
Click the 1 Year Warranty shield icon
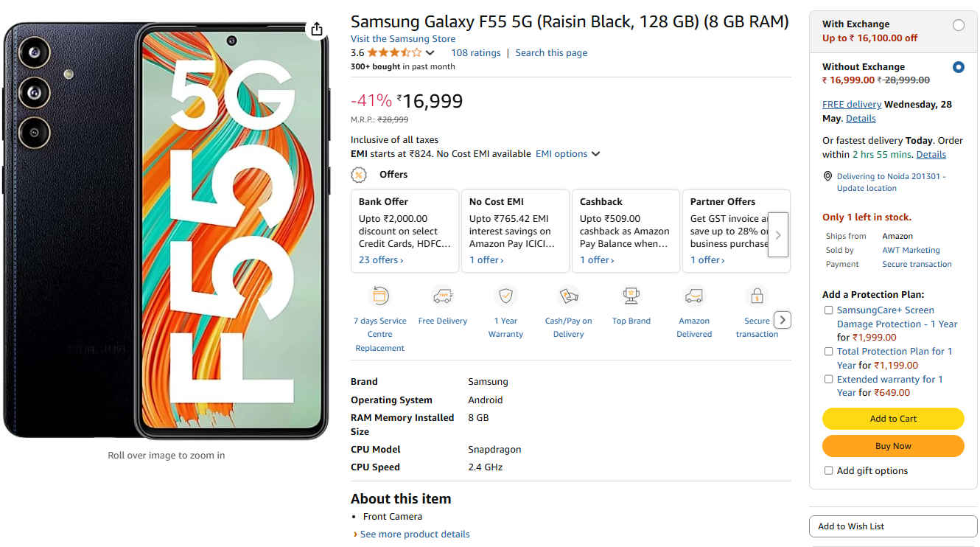pos(505,296)
